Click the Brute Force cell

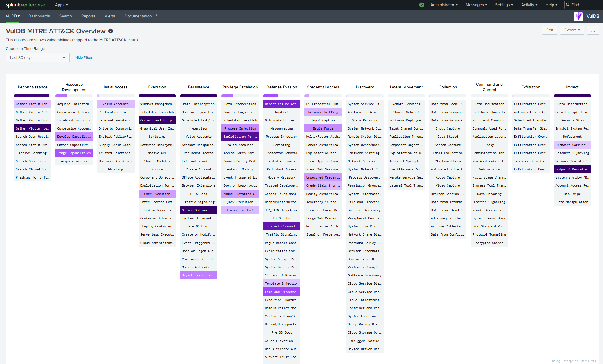323,128
